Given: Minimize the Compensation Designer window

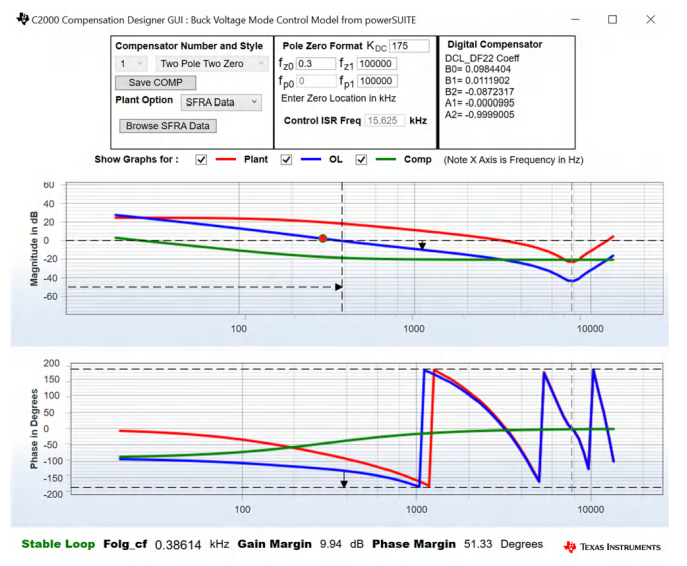Looking at the screenshot, I should [575, 20].
